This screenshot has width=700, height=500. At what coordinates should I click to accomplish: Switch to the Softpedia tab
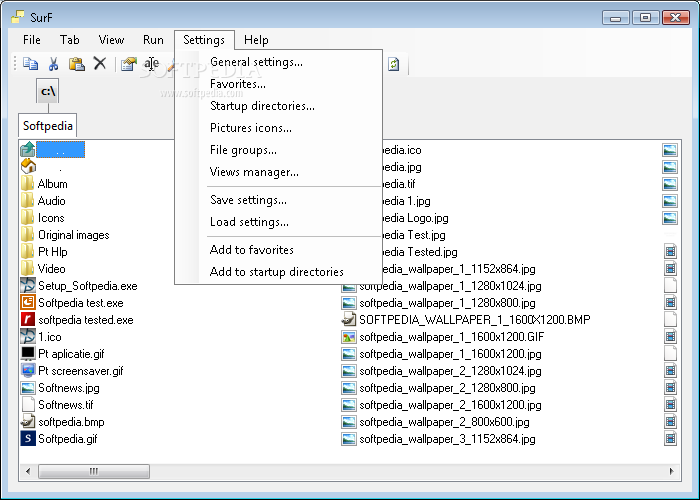pos(47,125)
